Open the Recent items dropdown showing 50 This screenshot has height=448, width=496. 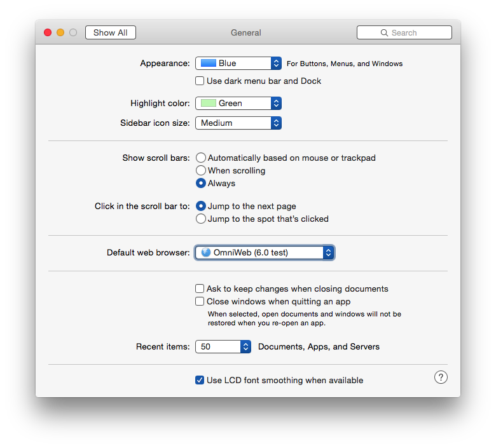pos(223,346)
